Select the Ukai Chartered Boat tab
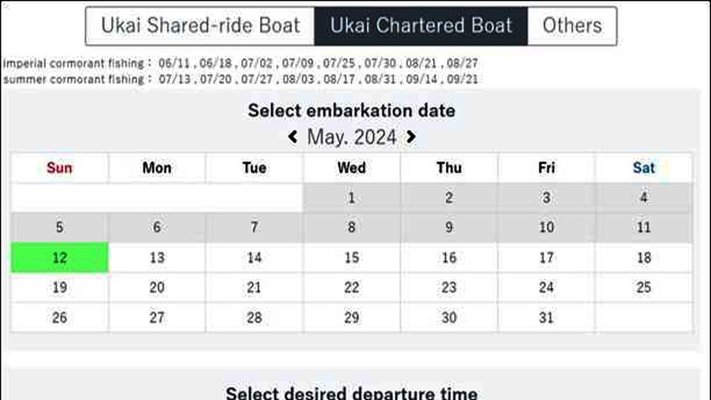This screenshot has width=711, height=400. click(421, 26)
